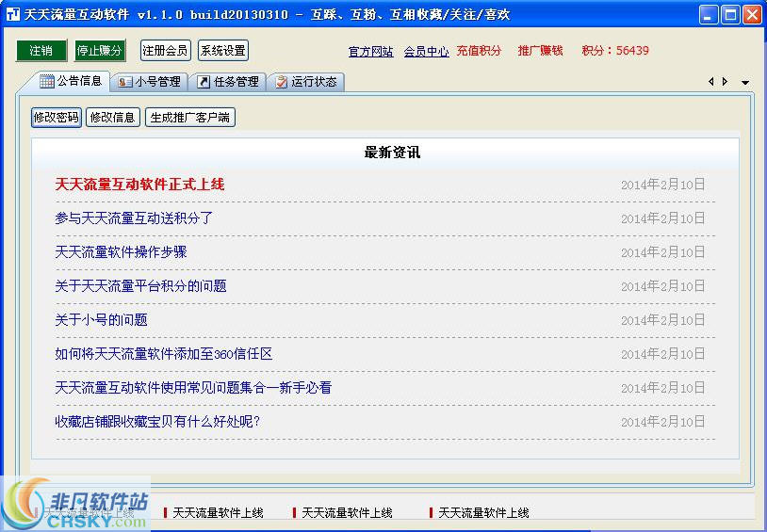Visit the 官方网站 link
The width and height of the screenshot is (767, 532).
coord(371,52)
